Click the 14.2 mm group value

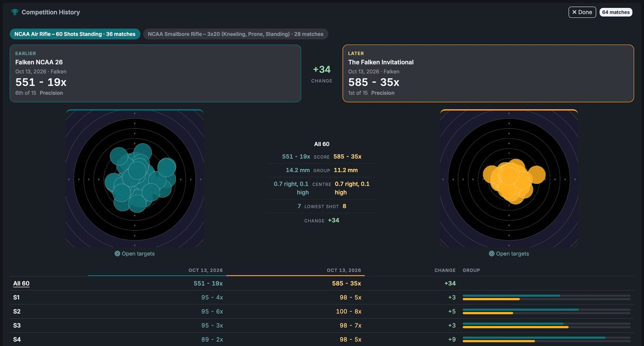coord(298,170)
